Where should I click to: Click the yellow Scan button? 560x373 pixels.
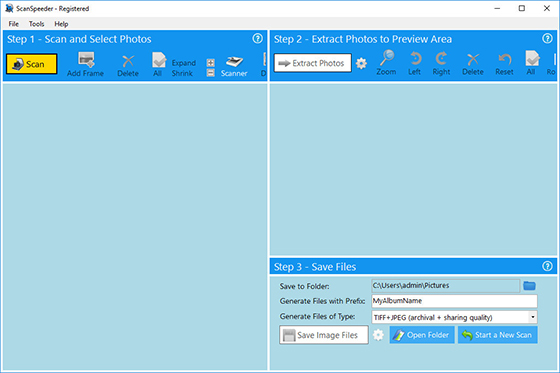[x=31, y=64]
